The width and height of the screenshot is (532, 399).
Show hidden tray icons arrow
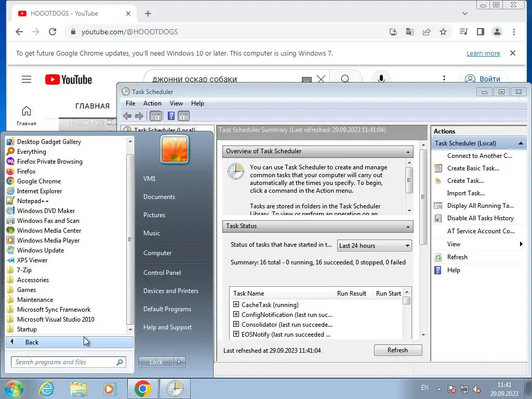(x=439, y=389)
